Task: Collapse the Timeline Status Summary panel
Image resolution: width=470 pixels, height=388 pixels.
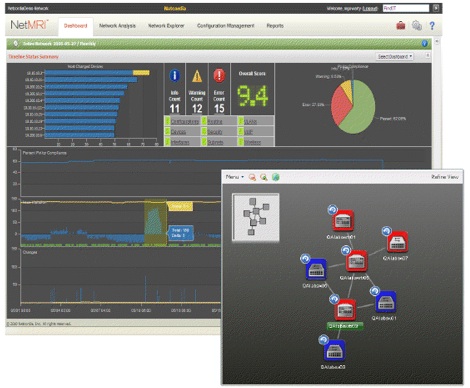Action: click(x=428, y=56)
